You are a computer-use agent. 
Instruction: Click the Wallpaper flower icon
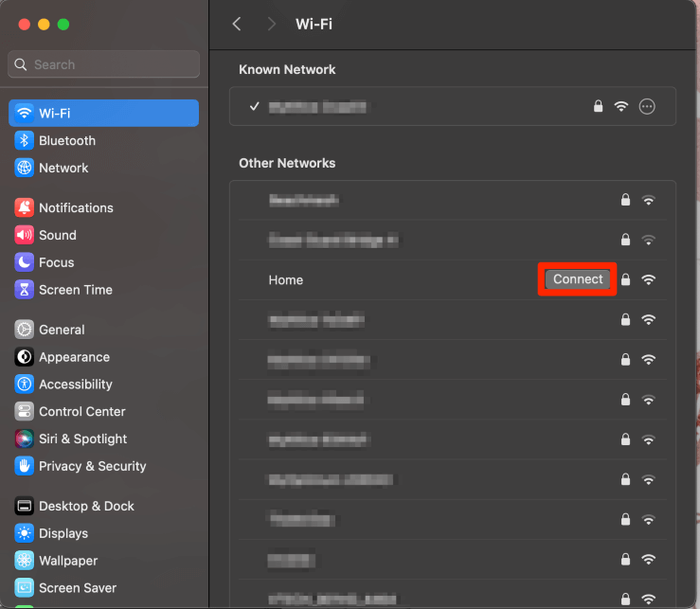tap(24, 561)
